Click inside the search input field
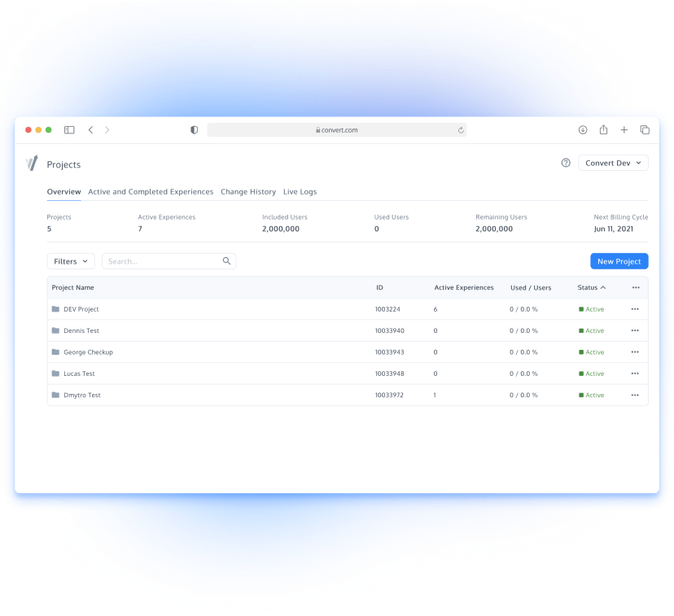 [155, 260]
